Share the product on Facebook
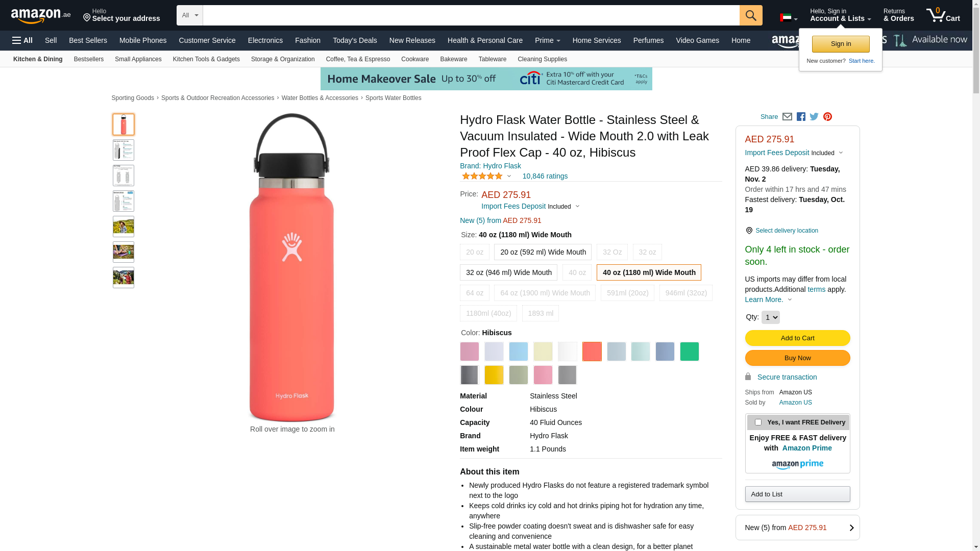Viewport: 980px width, 551px height. 801,117
